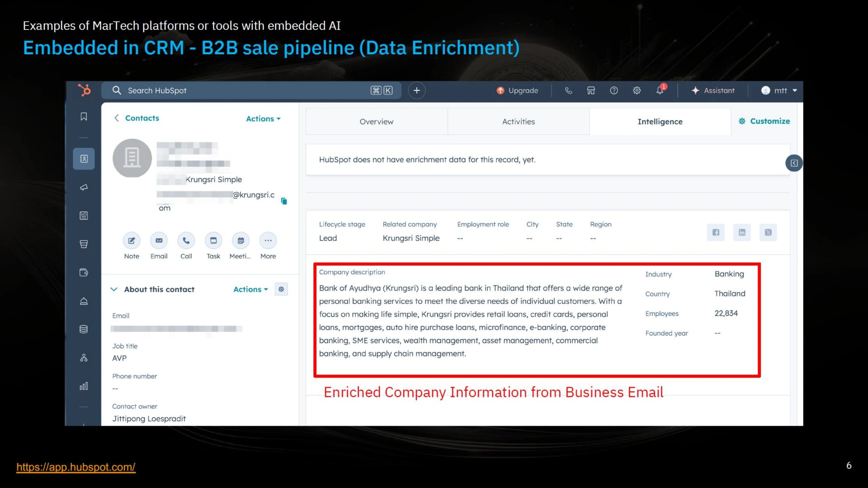Image resolution: width=868 pixels, height=488 pixels.
Task: Open About this contact Actions menu
Action: click(250, 289)
